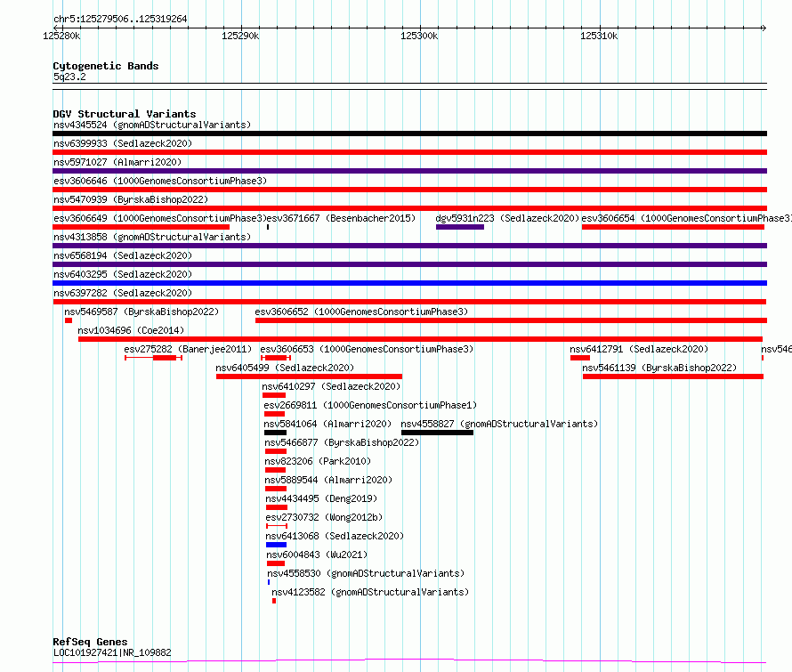Image resolution: width=792 pixels, height=672 pixels.
Task: Select esv3671667 Besenbacher2015 label
Action: pyautogui.click(x=341, y=218)
